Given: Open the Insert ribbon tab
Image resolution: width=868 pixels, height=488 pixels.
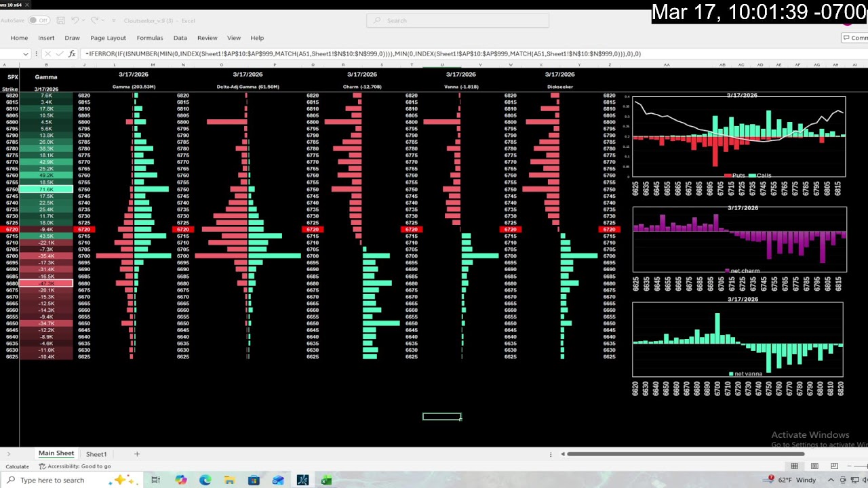Looking at the screenshot, I should pos(46,38).
